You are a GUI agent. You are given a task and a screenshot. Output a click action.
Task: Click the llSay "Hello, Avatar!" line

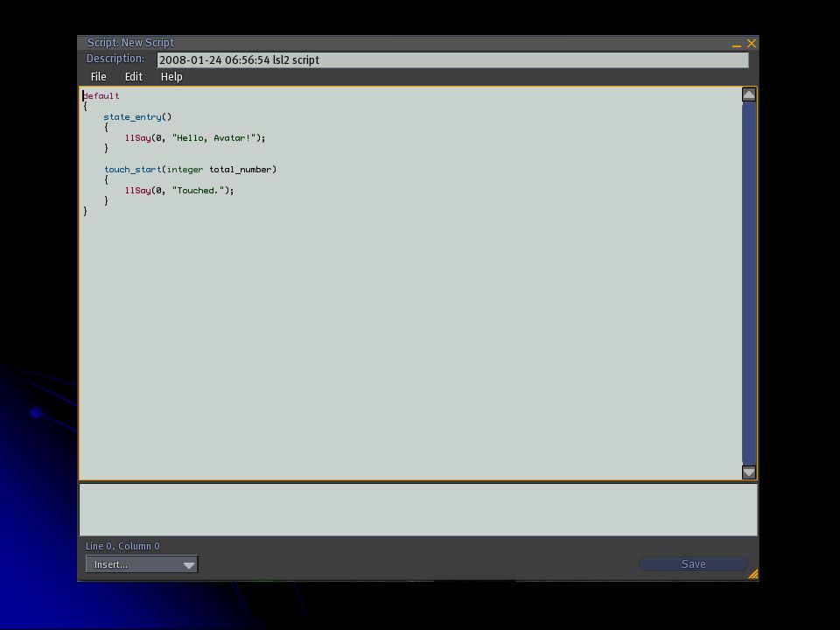(x=195, y=137)
